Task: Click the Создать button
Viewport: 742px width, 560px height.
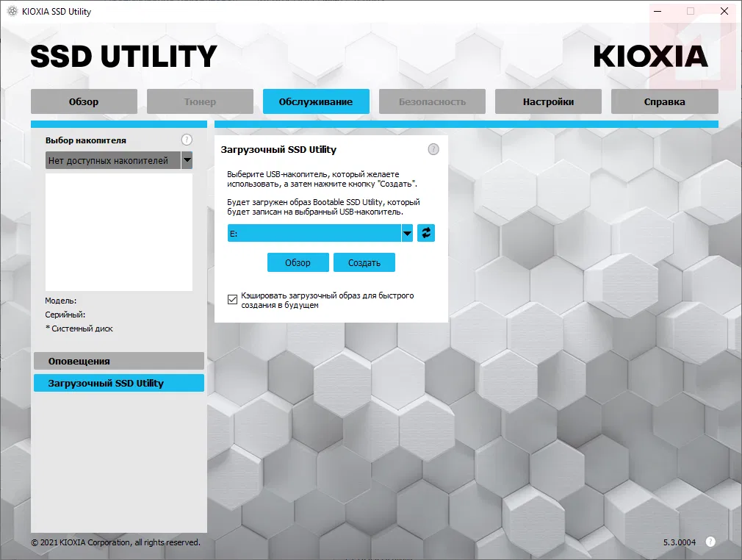Action: pos(364,262)
